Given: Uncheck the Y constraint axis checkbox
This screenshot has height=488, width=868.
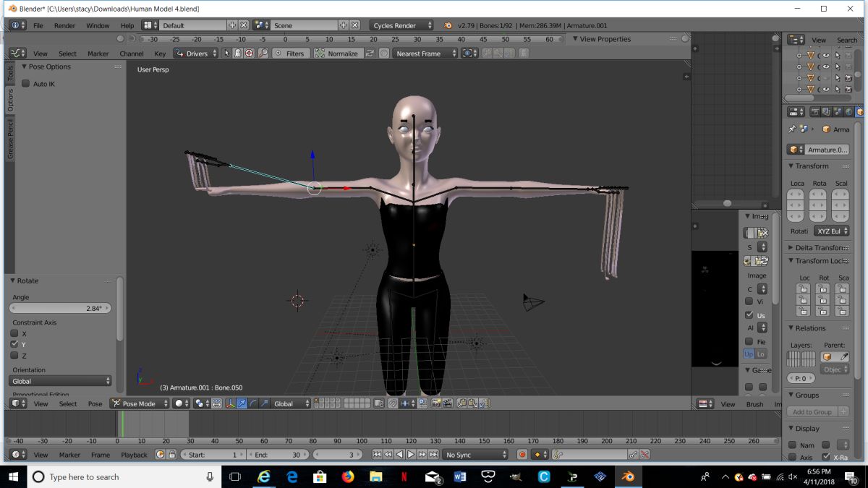Looking at the screenshot, I should [14, 345].
